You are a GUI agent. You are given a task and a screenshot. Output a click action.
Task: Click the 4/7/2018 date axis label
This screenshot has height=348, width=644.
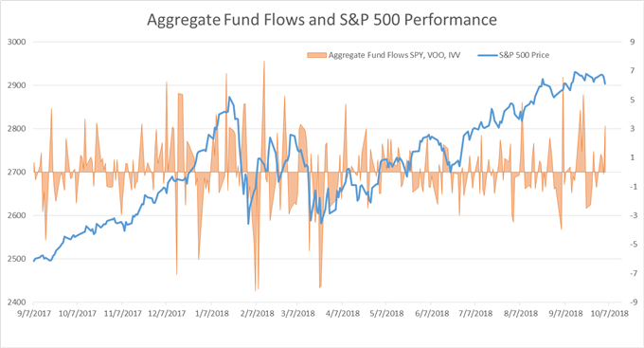pos(343,314)
